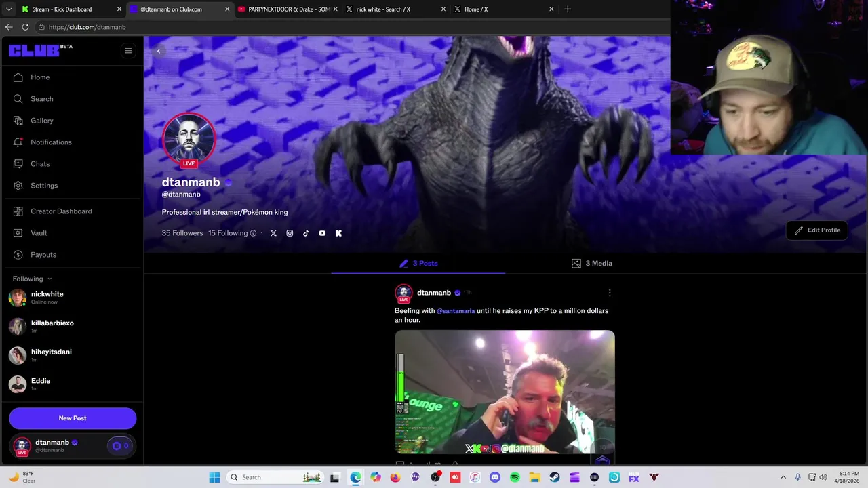This screenshot has width=868, height=488.
Task: Open hiheyitsdani in the Following list
Action: tap(72, 355)
